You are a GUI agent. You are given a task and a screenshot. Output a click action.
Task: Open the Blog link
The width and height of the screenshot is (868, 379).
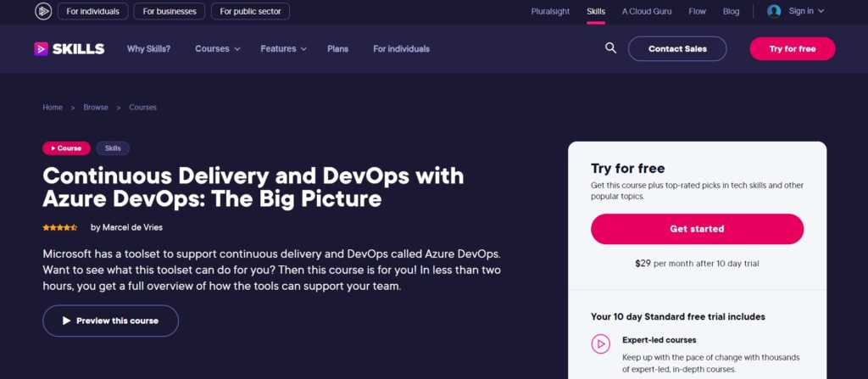(x=731, y=11)
